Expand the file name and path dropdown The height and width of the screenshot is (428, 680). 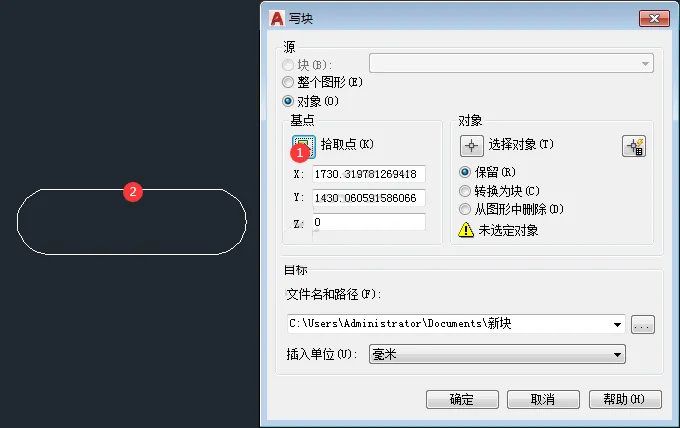coord(617,324)
